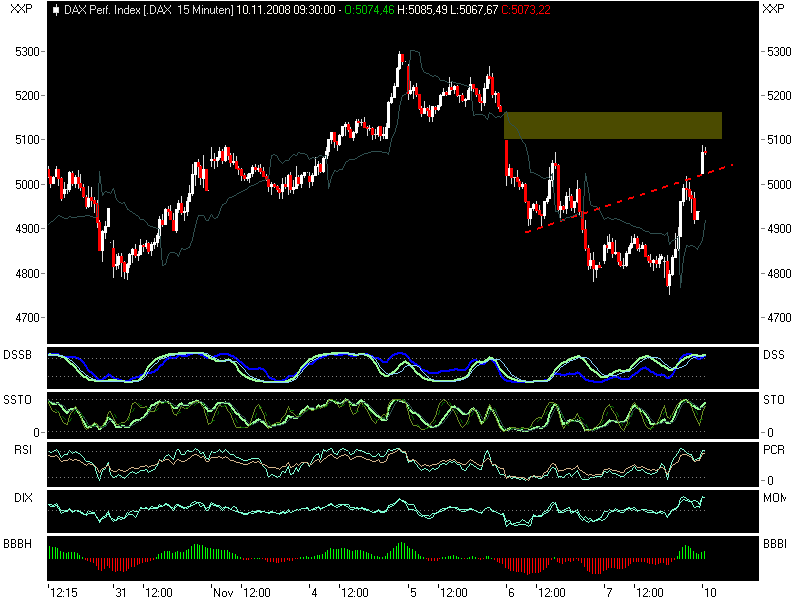800x600 pixels.
Task: Click the Nov date marker on time axis
Action: point(223,592)
